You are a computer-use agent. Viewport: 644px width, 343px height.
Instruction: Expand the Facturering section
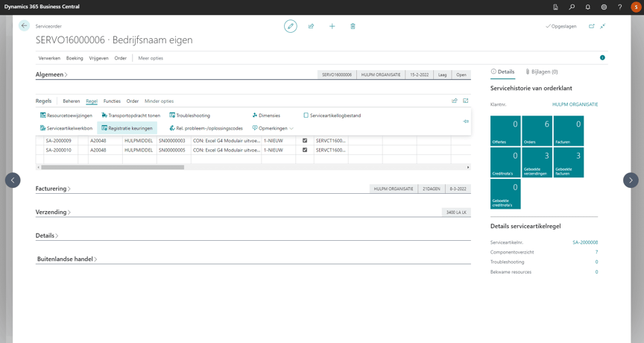[x=53, y=189]
